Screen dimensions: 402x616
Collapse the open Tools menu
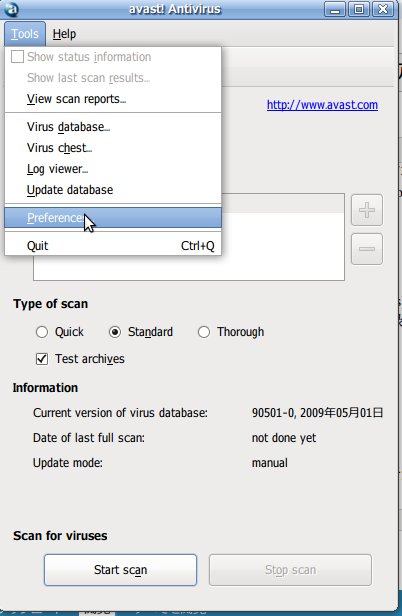[x=25, y=34]
